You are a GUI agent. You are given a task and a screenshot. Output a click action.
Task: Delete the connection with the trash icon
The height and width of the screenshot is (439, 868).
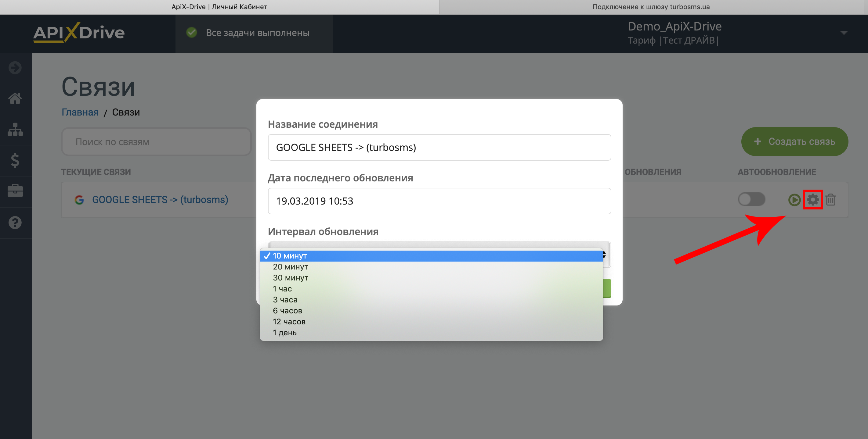[830, 200]
